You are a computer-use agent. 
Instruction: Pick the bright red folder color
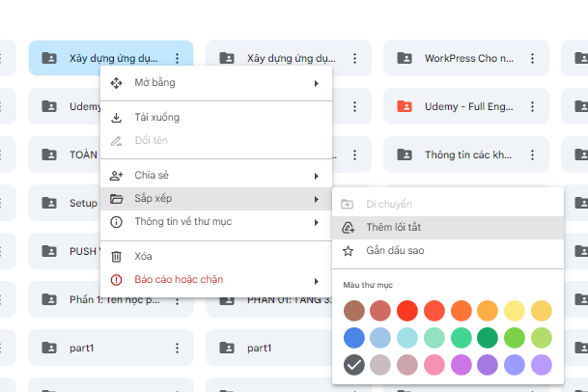(x=407, y=311)
